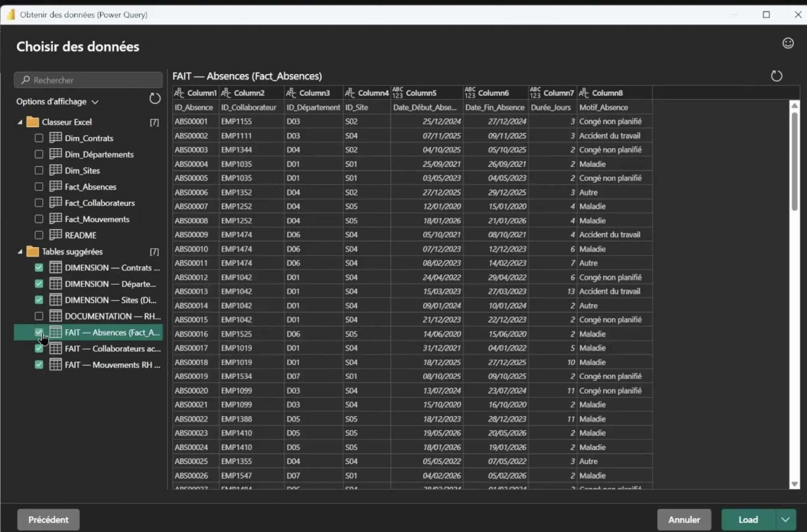Select DIMENSION — Départe... table row
The height and width of the screenshot is (532, 807).
pyautogui.click(x=88, y=284)
